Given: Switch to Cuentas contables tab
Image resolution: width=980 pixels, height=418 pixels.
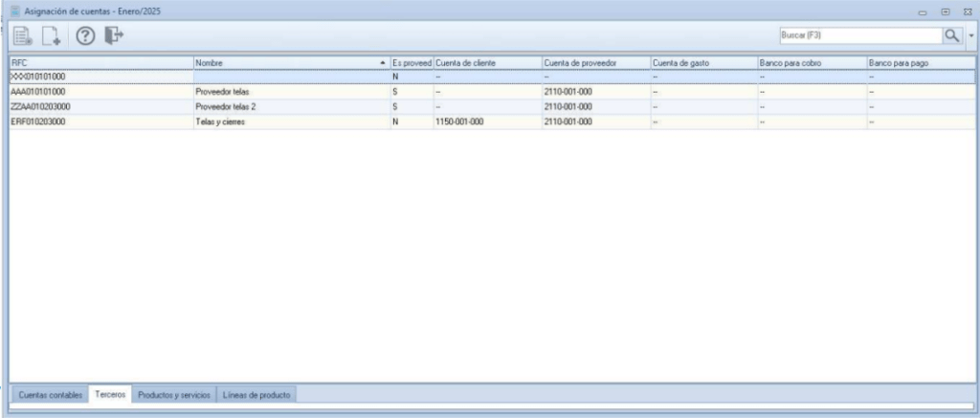Looking at the screenshot, I should pos(50,395).
